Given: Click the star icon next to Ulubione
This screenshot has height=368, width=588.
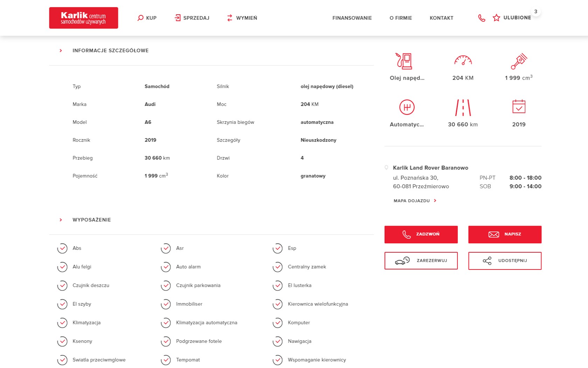Looking at the screenshot, I should [x=496, y=18].
